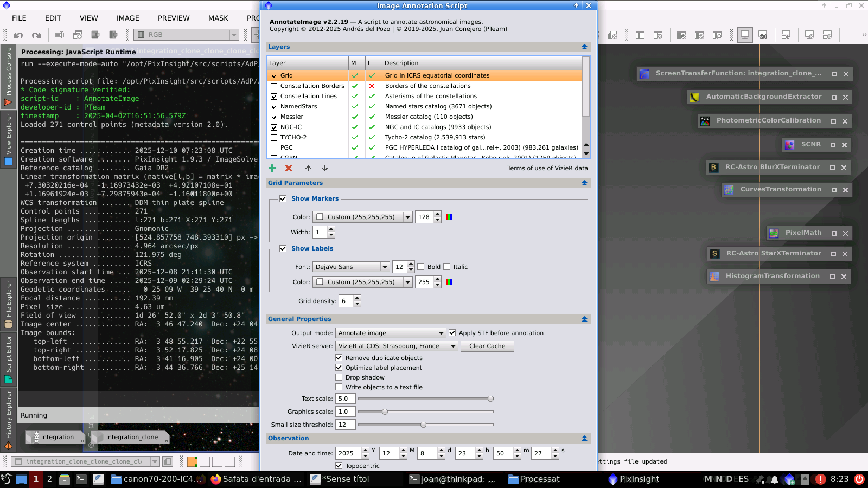Viewport: 868px width, 488px height.
Task: Click the red delete layer icon
Action: tap(289, 168)
